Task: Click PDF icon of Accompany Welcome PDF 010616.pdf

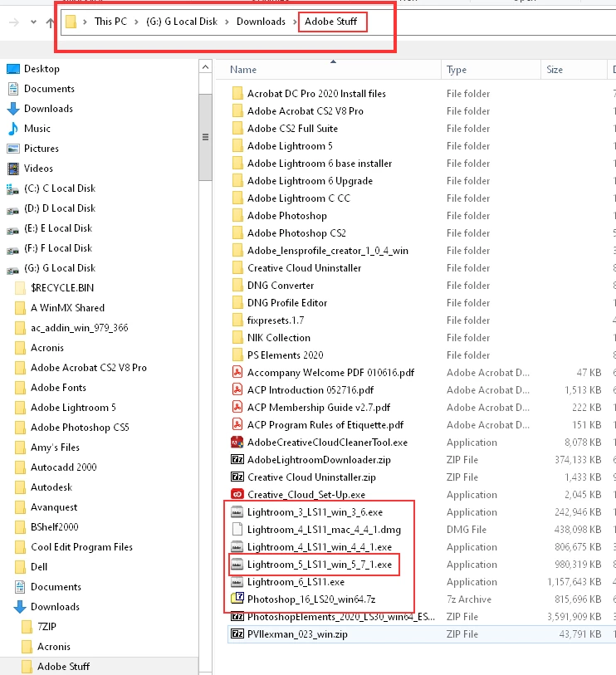Action: pos(237,372)
